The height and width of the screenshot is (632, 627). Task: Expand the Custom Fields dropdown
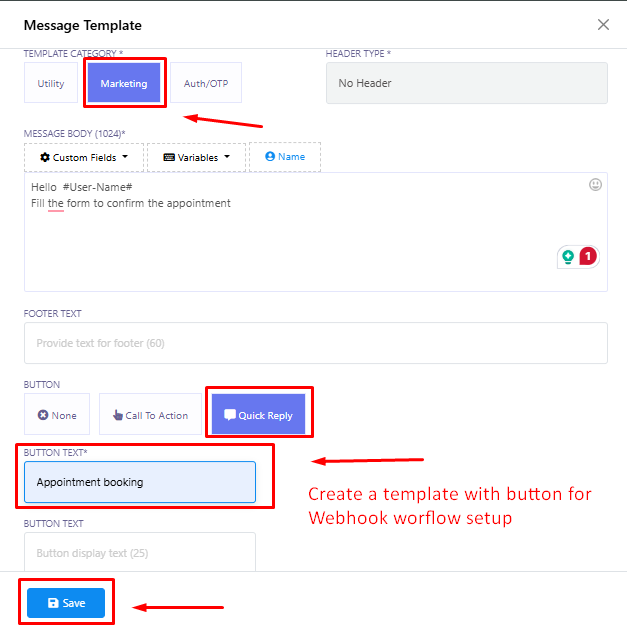[84, 157]
